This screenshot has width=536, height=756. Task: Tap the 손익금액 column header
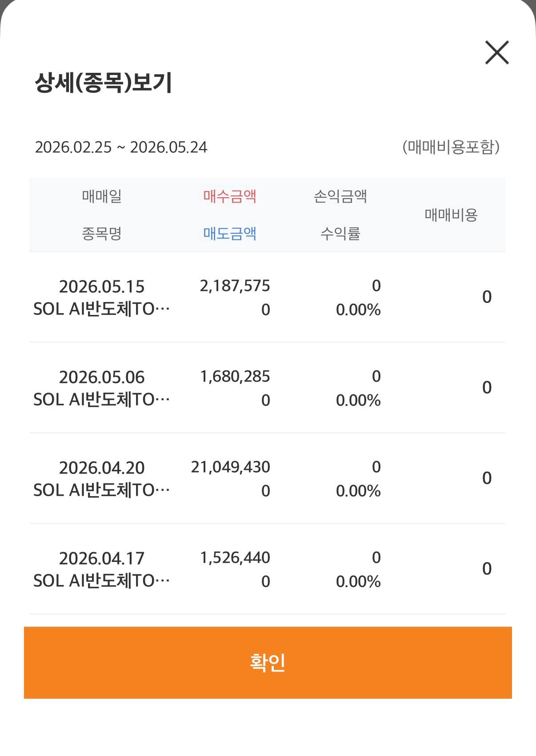pos(340,196)
